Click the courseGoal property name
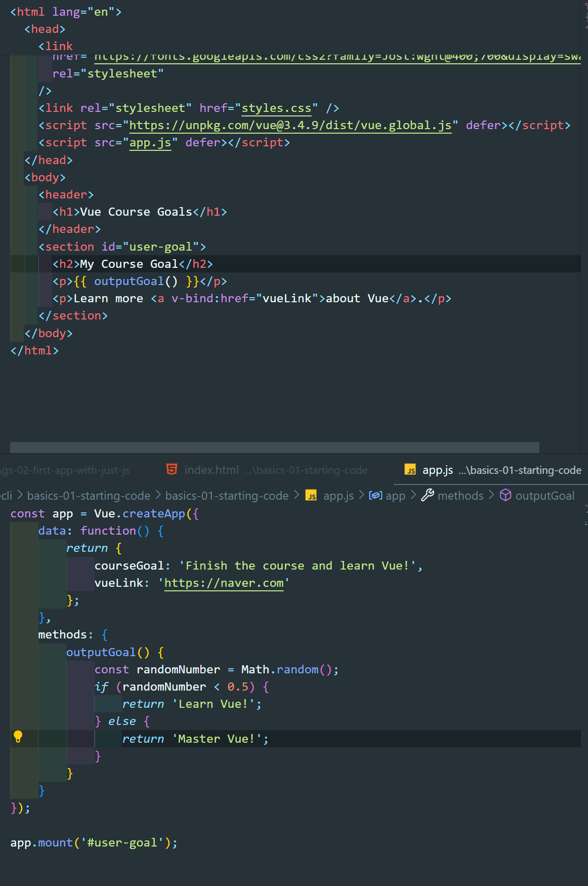The image size is (588, 886). (x=129, y=566)
